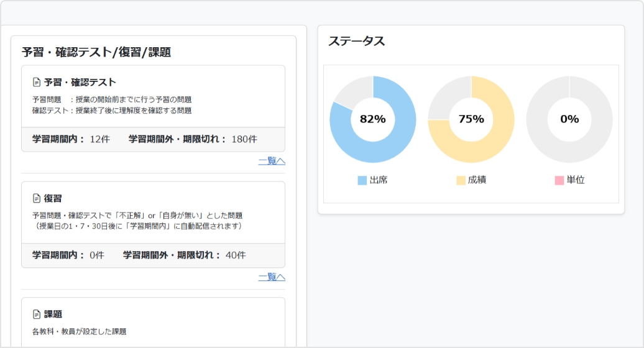Click the ステータス panel heading
Image resolution: width=644 pixels, height=348 pixels.
click(x=356, y=42)
